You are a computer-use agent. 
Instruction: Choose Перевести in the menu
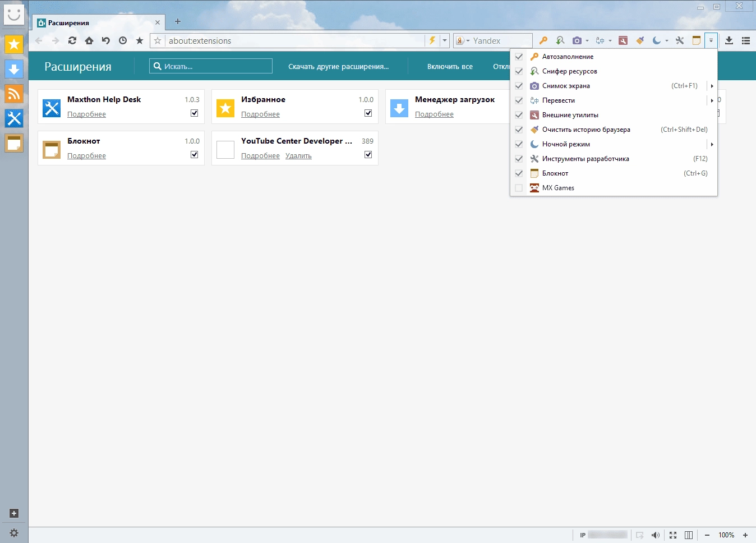click(614, 100)
